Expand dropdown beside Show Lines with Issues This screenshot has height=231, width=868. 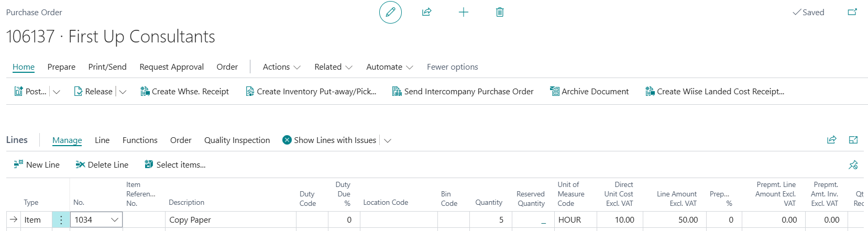coord(388,140)
